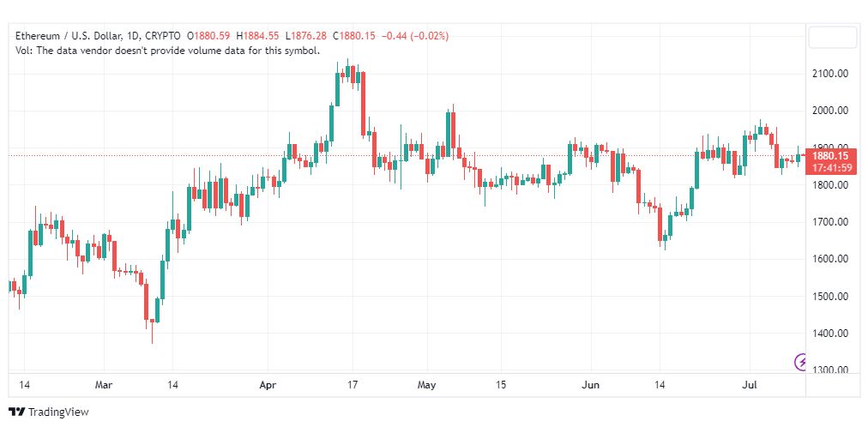The width and height of the screenshot is (868, 427).
Task: Click the red 1880.15 current price label
Action: pyautogui.click(x=832, y=156)
